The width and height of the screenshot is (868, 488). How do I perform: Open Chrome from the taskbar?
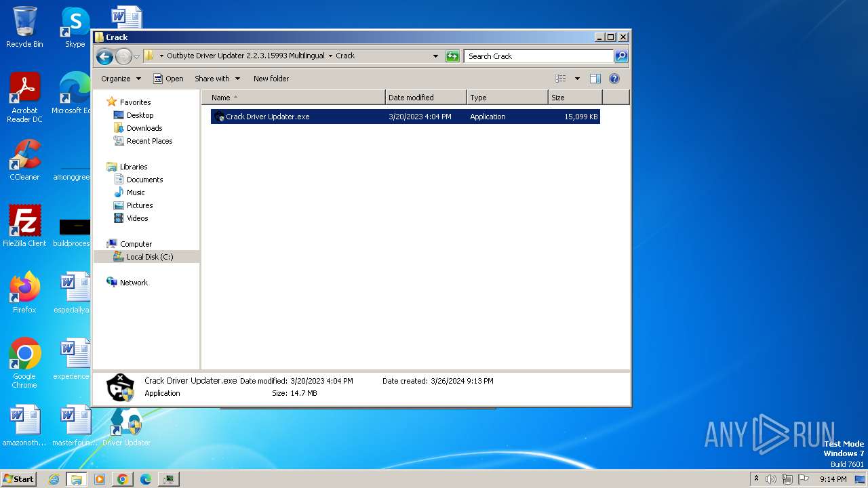click(x=123, y=479)
